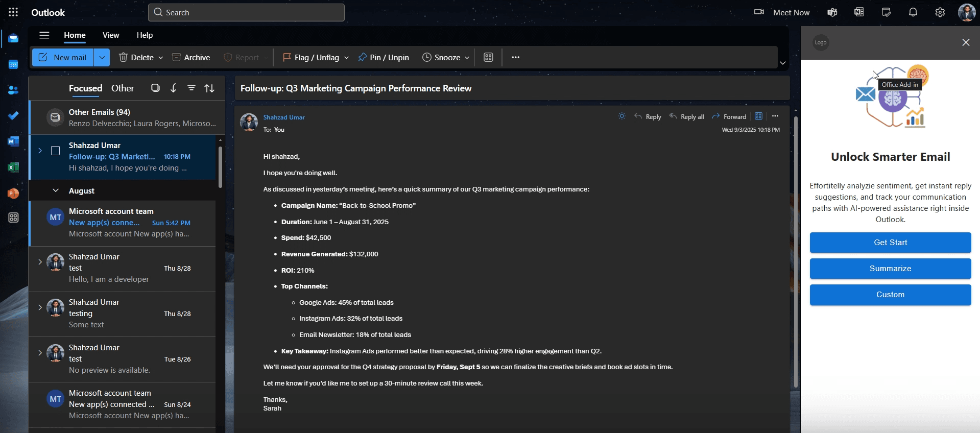The image size is (980, 433).
Task: Open Apps icon in the ribbon
Action: click(488, 57)
